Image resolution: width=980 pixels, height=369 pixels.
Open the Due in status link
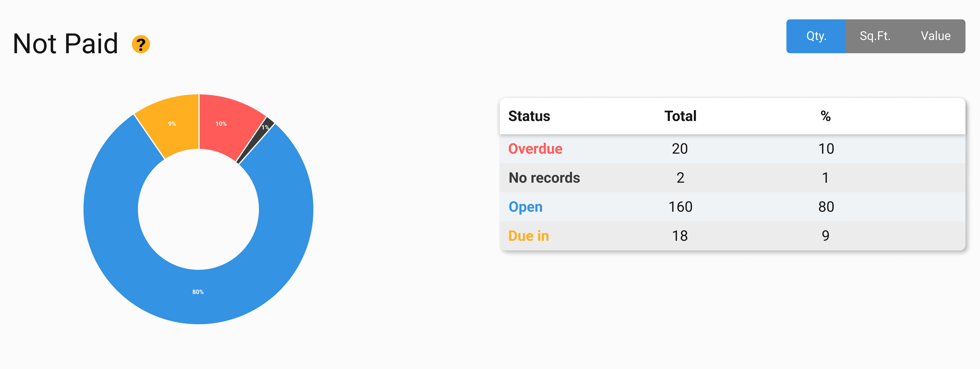pyautogui.click(x=528, y=236)
